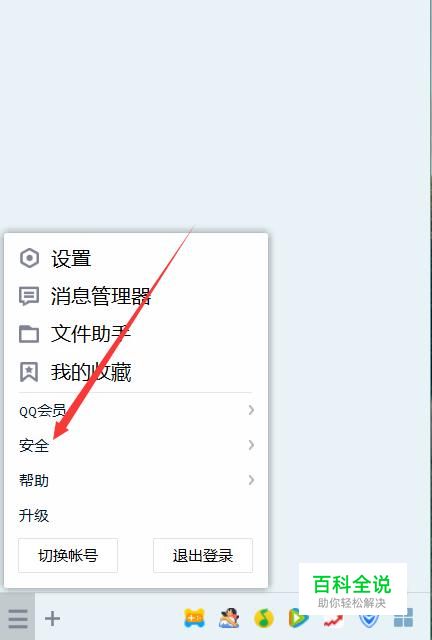Click the hexagon settings icon

pyautogui.click(x=29, y=258)
